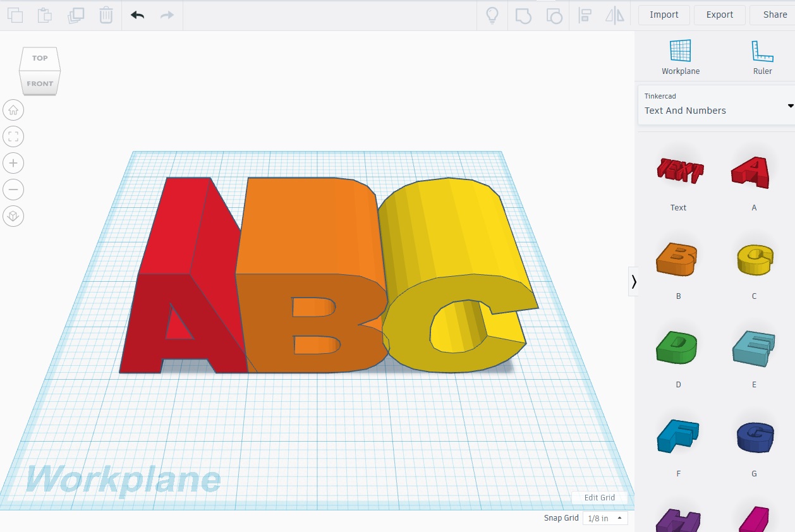
Task: Click the Fit all in view icon
Action: [13, 136]
